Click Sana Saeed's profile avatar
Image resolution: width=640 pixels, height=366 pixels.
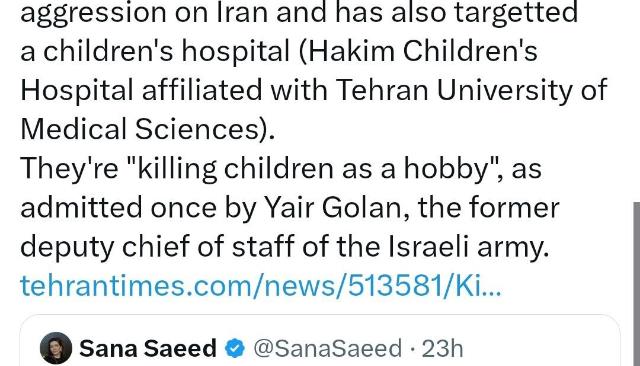click(56, 348)
